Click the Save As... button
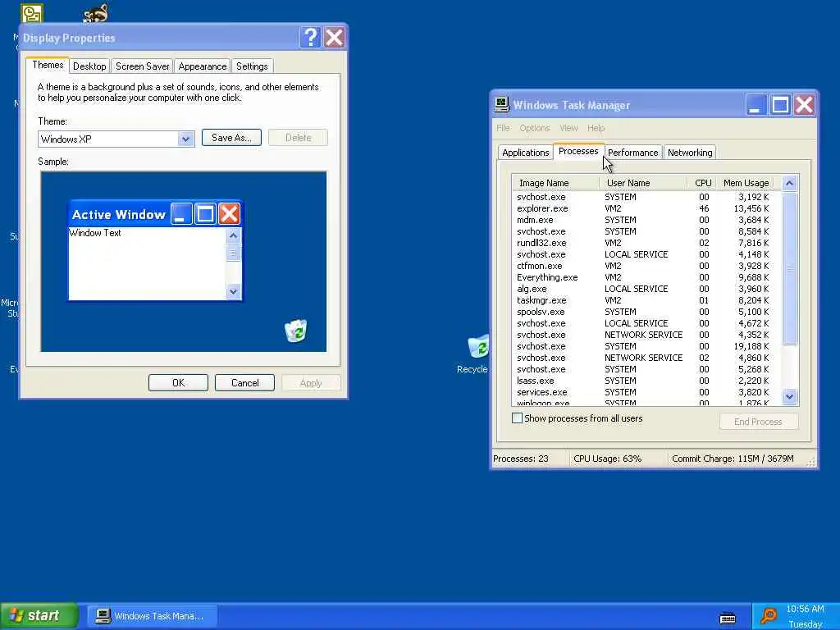Screen dimensions: 840x630 click(x=231, y=138)
